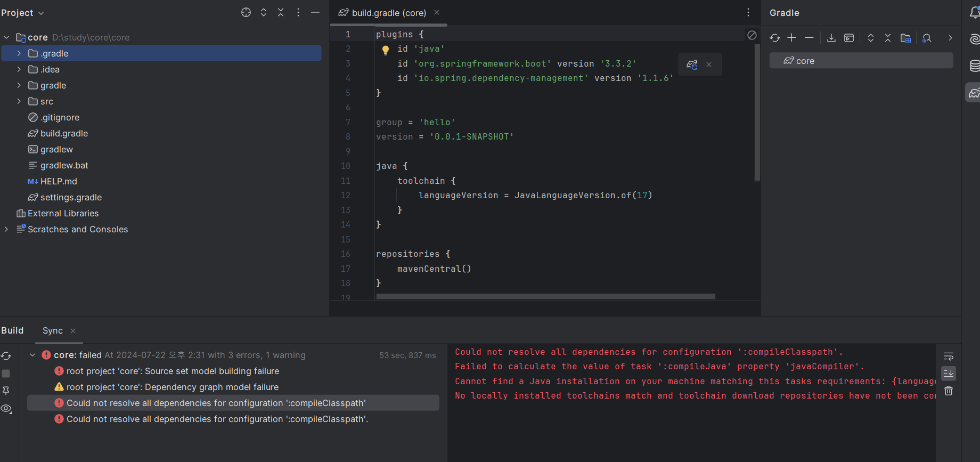This screenshot has width=980, height=462.
Task: Open Notifications bell in right sidebar
Action: click(x=975, y=13)
